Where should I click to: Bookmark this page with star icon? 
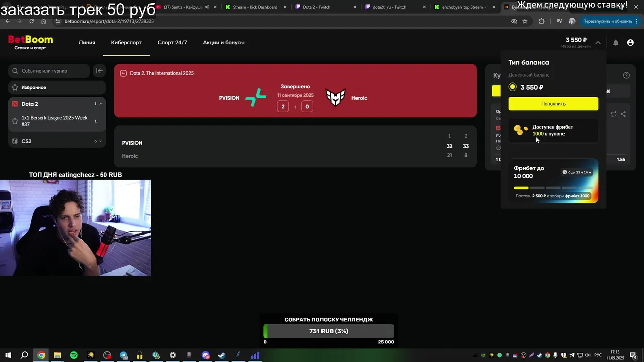[x=525, y=21]
